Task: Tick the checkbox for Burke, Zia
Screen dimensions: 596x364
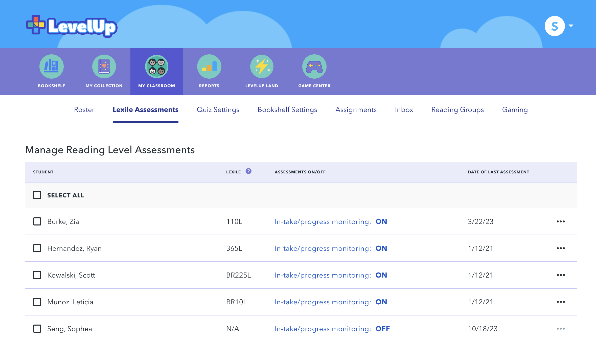Action: [x=37, y=221]
